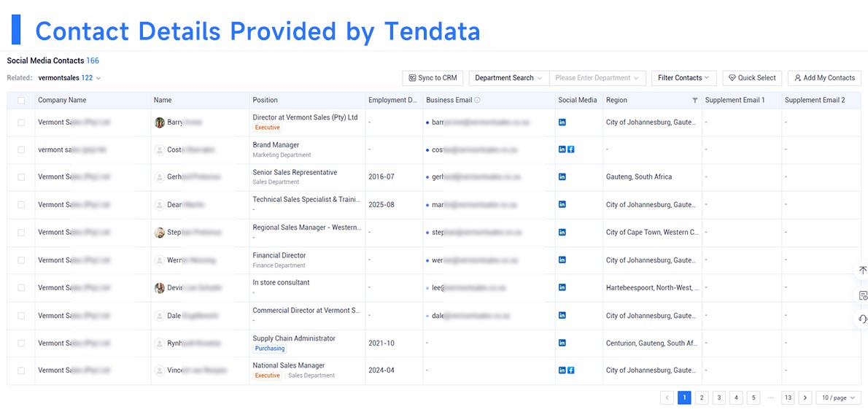Image resolution: width=868 pixels, height=412 pixels.
Task: Click the Centurion, Gauteng region cell
Action: [x=652, y=343]
